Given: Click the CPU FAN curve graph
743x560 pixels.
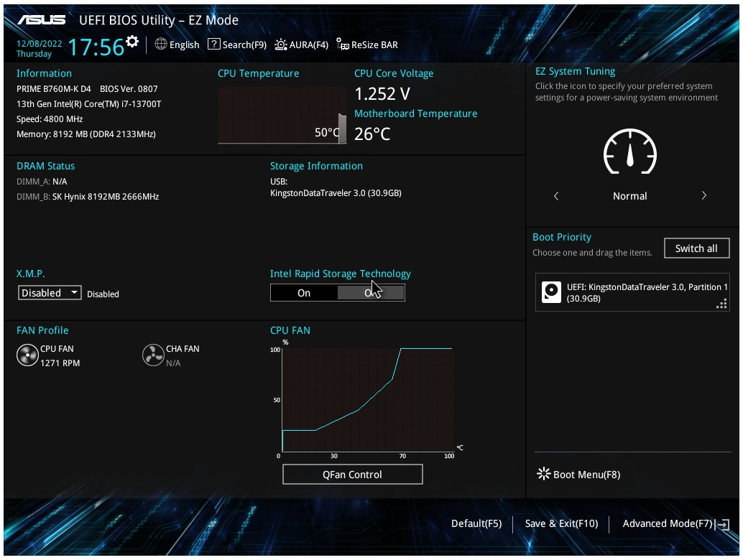Looking at the screenshot, I should 367,400.
